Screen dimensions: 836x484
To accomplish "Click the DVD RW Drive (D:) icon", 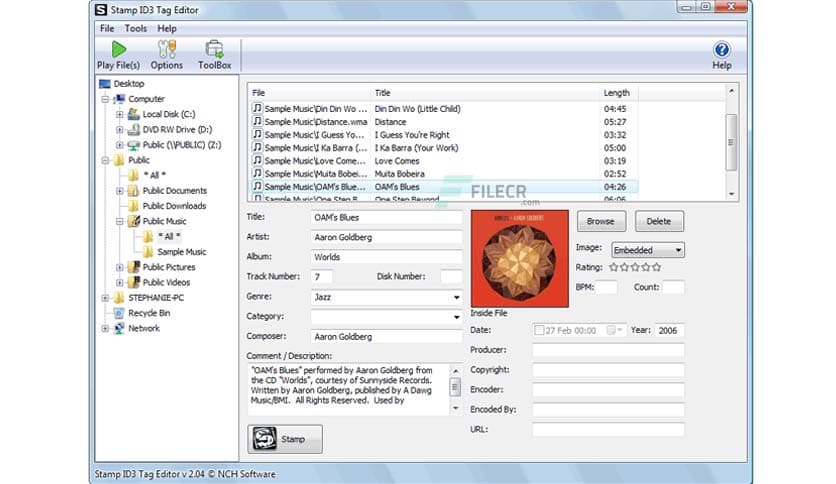I will tap(134, 130).
